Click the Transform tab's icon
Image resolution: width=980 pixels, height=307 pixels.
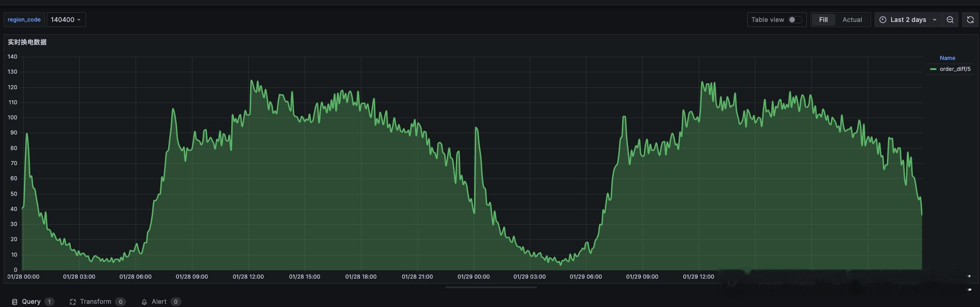click(73, 302)
